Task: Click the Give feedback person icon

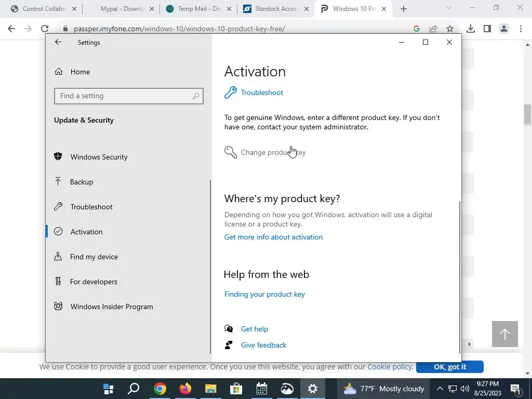Action: pyautogui.click(x=229, y=345)
